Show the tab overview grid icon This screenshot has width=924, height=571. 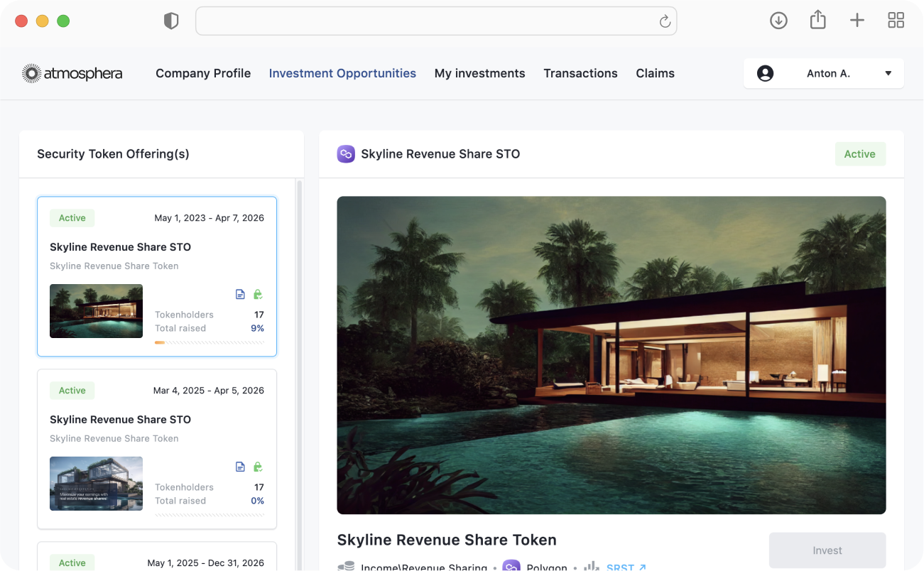(x=896, y=21)
